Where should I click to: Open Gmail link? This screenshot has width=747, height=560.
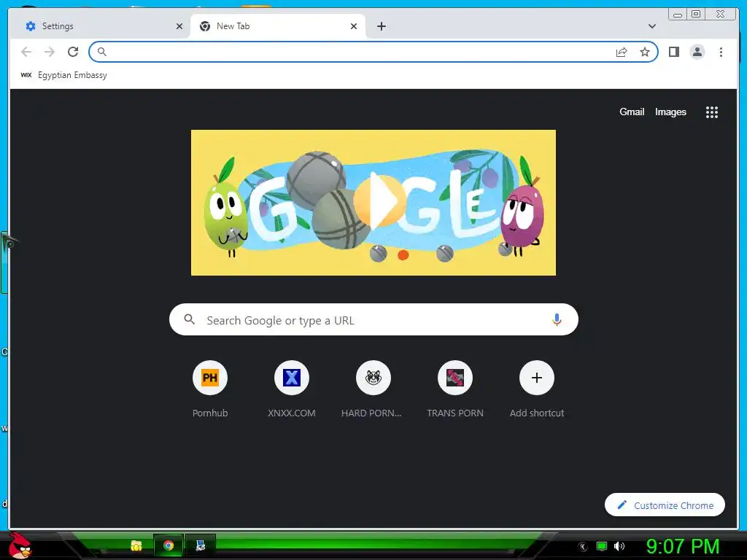pyautogui.click(x=632, y=112)
